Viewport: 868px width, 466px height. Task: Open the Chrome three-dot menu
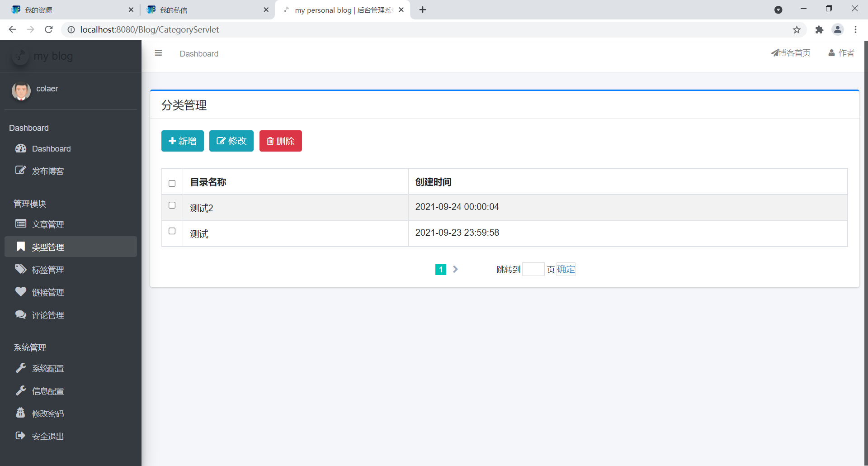(855, 29)
